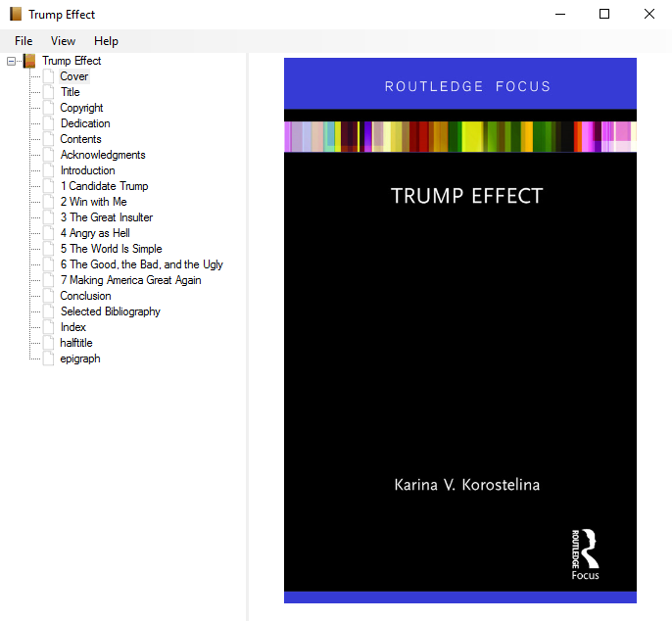672x621 pixels.
Task: Click the page icon beside 7 Making America Great
Action: click(x=48, y=280)
